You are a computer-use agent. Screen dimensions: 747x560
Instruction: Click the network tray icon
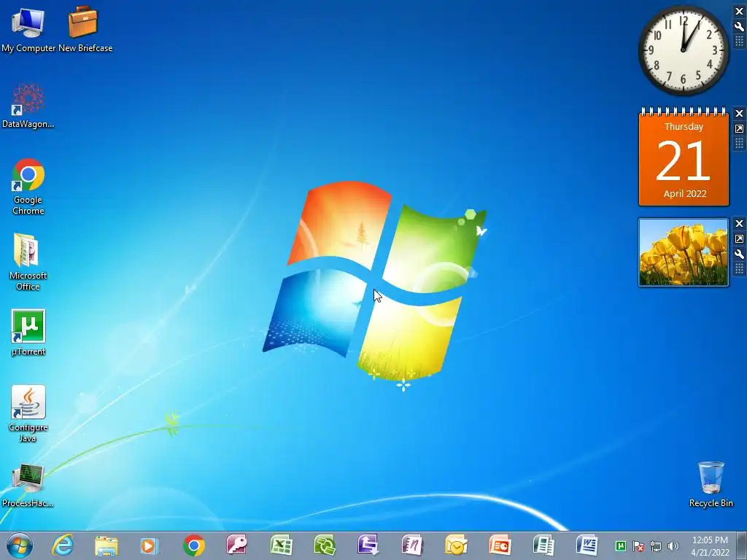click(656, 546)
